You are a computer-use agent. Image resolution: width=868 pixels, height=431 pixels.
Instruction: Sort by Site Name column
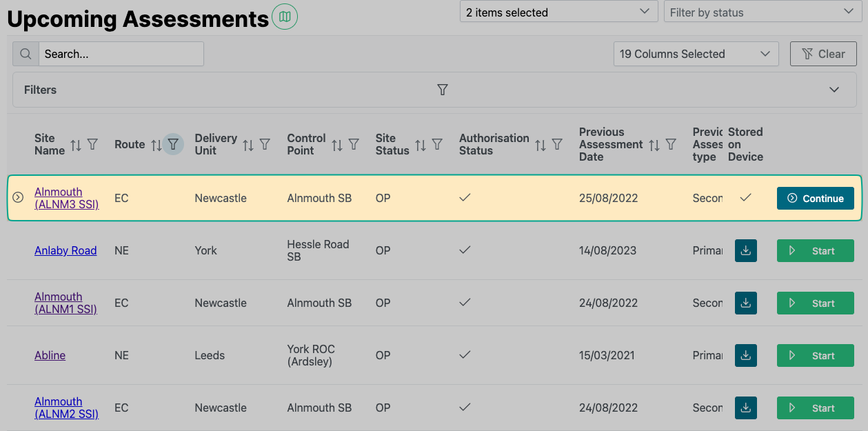tap(76, 145)
